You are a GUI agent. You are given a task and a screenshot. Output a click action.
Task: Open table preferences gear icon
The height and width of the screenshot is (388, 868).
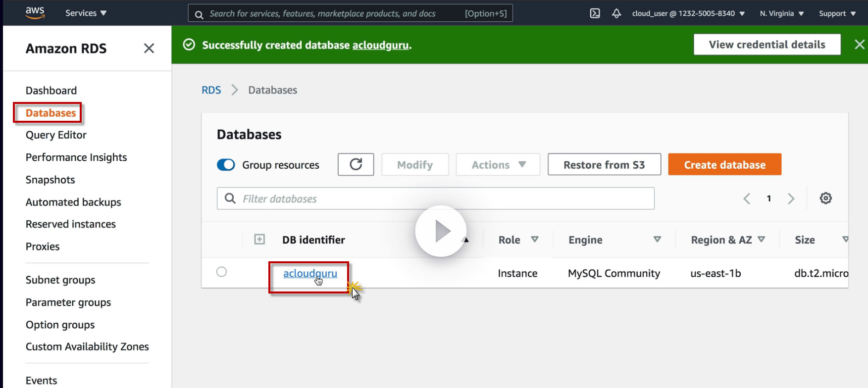pyautogui.click(x=825, y=198)
